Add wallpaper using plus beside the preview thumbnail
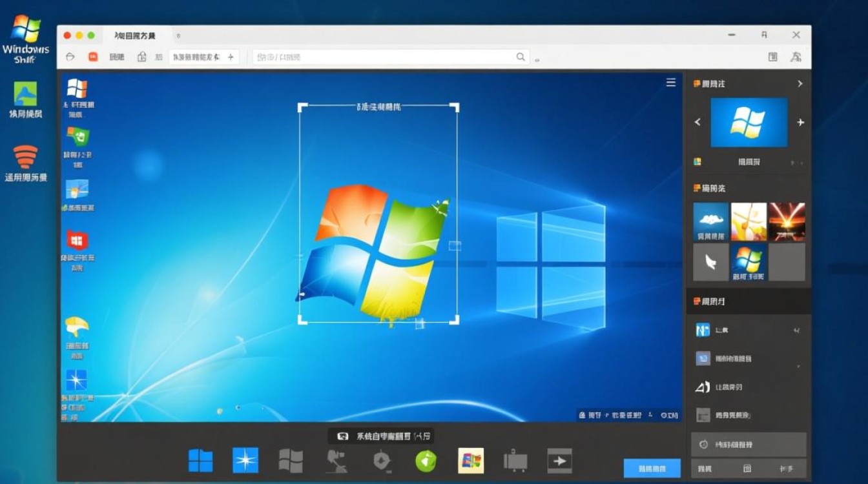Viewport: 868px width, 484px height. pyautogui.click(x=801, y=122)
